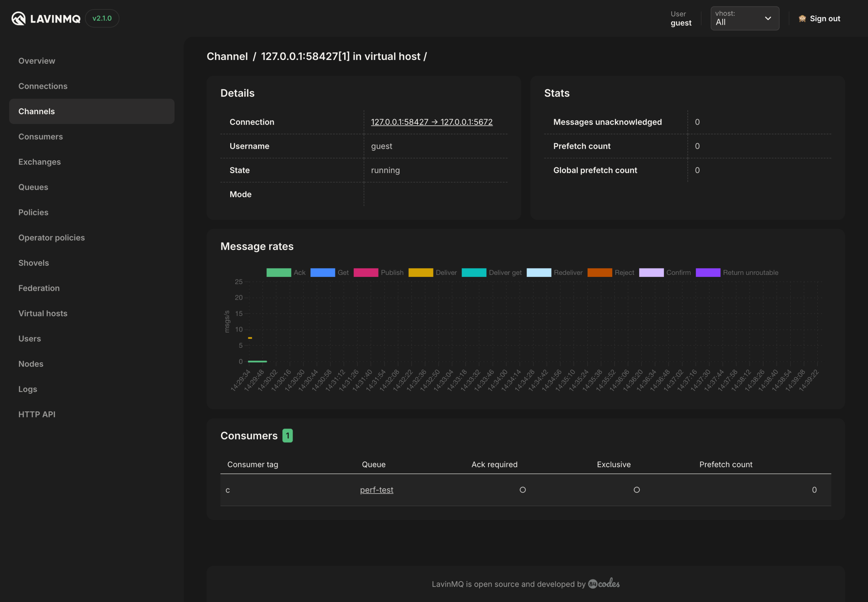The width and height of the screenshot is (868, 602).
Task: Click the Channel breadcrumb link
Action: point(227,56)
